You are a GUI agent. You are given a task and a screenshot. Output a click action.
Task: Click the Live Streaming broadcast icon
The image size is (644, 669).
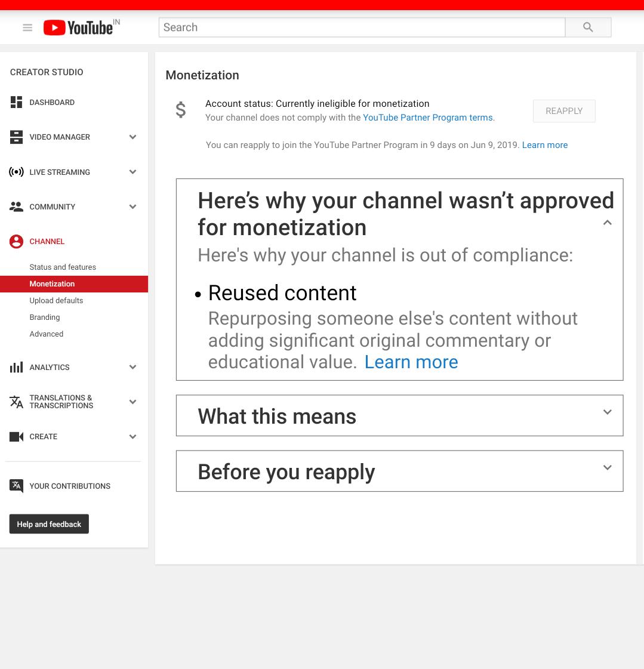(16, 172)
